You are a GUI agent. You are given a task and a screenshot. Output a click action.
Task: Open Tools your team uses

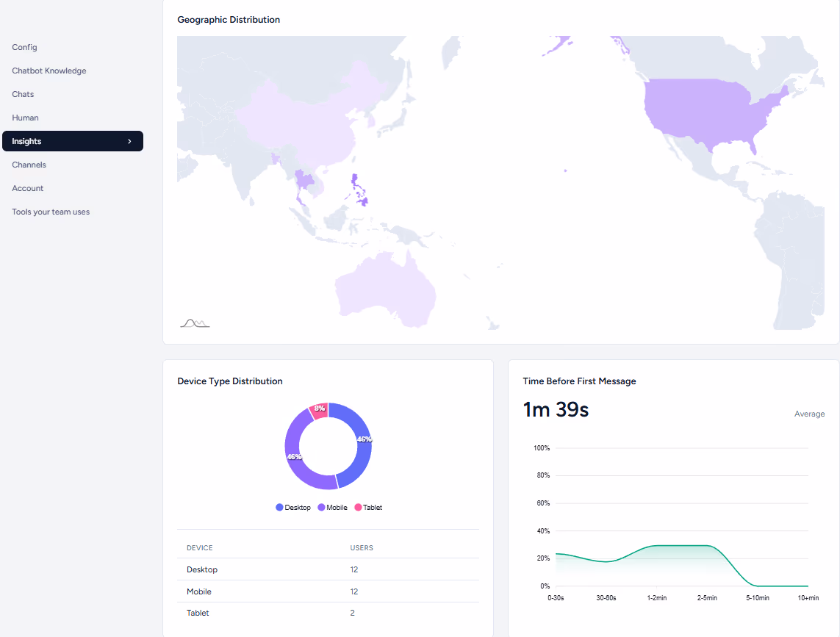pyautogui.click(x=50, y=212)
